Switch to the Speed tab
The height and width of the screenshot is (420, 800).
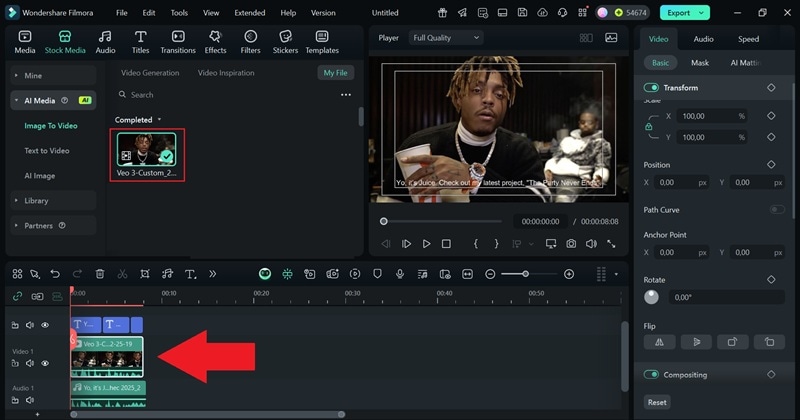coord(748,39)
